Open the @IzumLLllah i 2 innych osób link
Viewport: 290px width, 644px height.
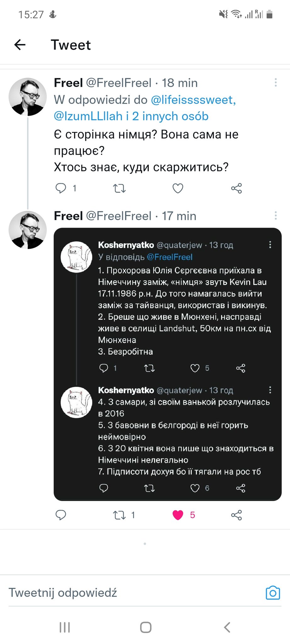pyautogui.click(x=131, y=116)
